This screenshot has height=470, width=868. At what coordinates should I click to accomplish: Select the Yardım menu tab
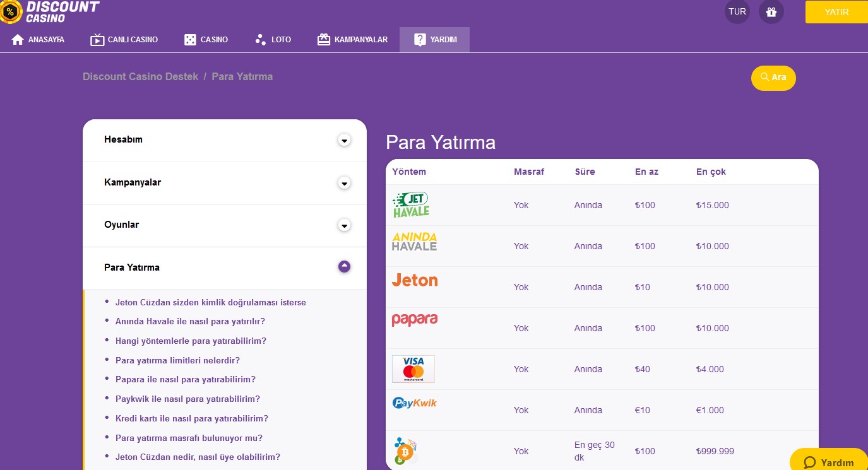point(434,40)
